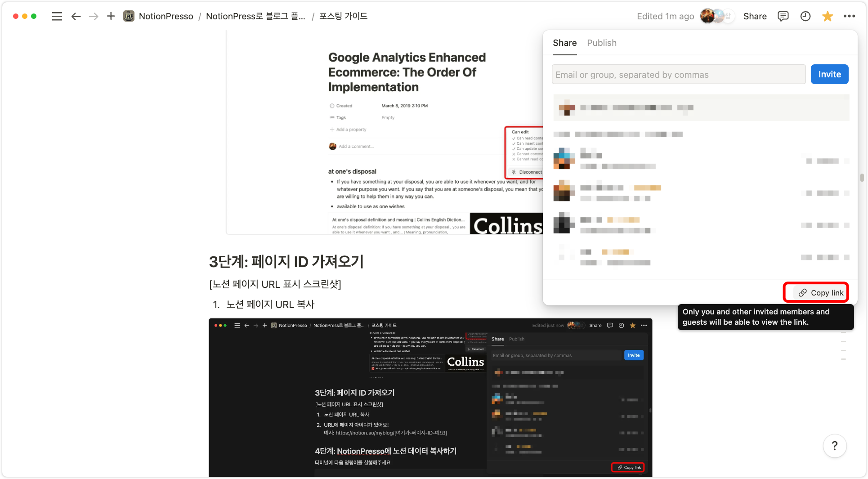Expand permission dropdown for first listed member
Image resolution: width=868 pixels, height=479 pixels.
click(826, 161)
